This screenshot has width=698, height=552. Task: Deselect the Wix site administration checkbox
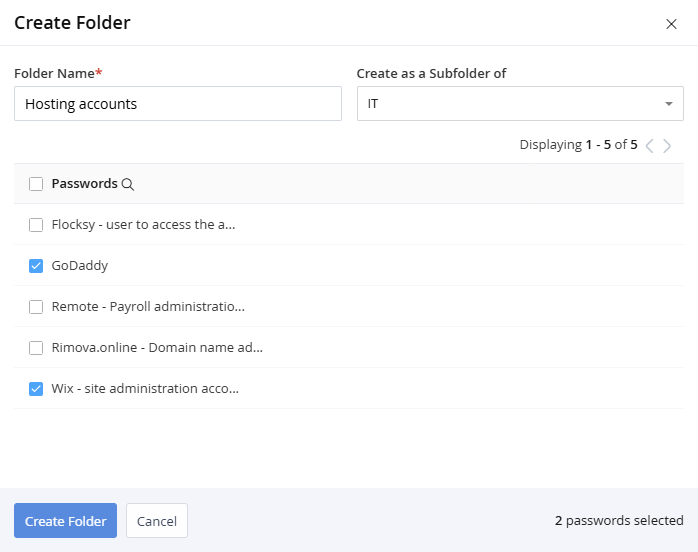[x=36, y=389]
